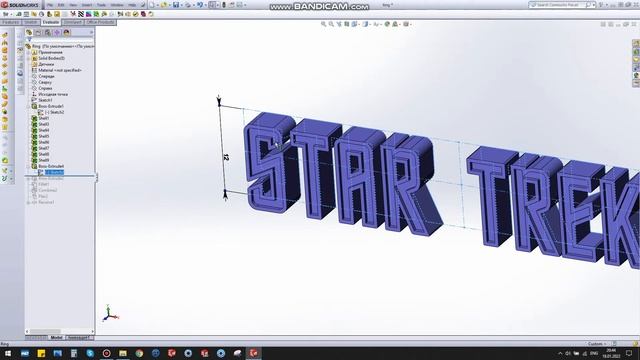Open the DisplayManager tab icon

pos(67,32)
